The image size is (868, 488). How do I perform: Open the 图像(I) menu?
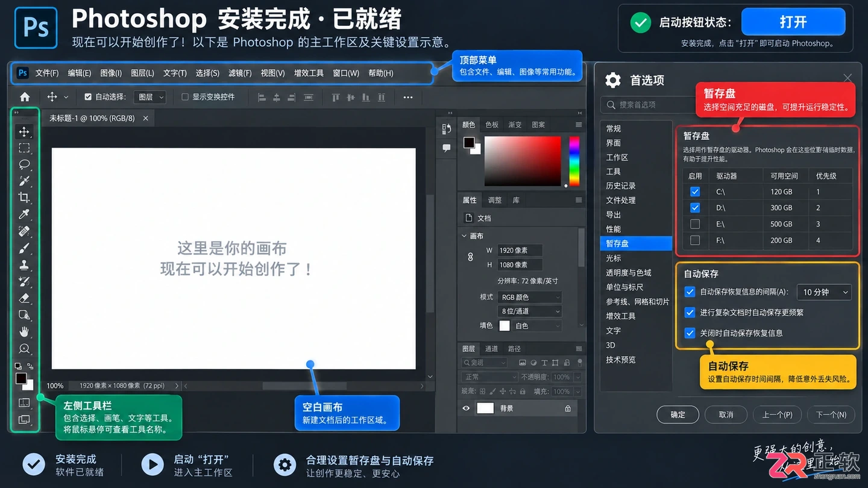pos(111,73)
